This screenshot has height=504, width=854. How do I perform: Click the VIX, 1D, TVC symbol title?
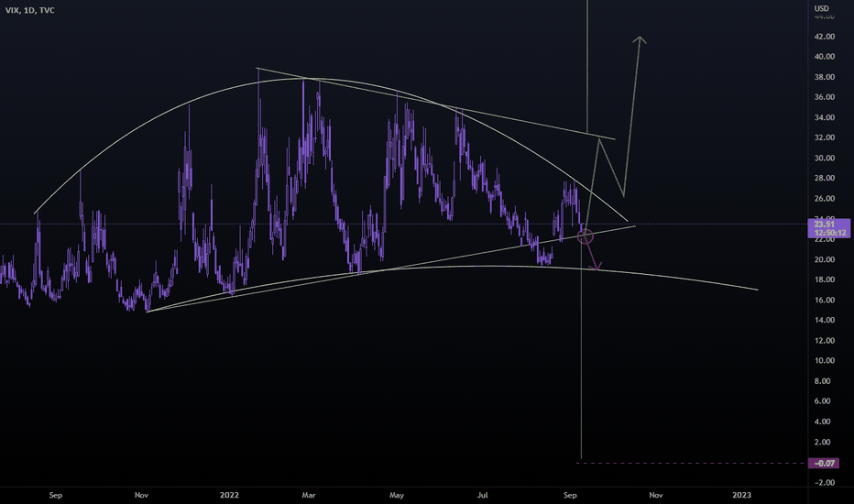[30, 10]
